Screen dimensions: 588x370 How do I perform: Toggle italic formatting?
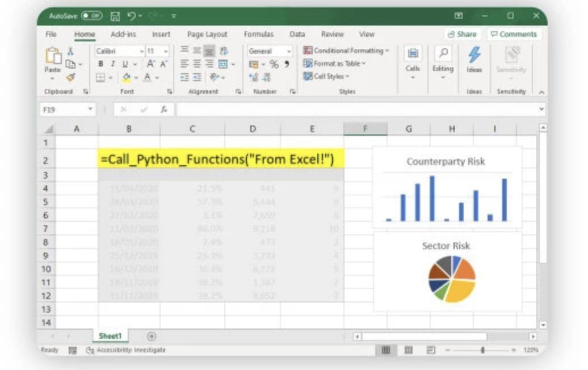tap(113, 64)
